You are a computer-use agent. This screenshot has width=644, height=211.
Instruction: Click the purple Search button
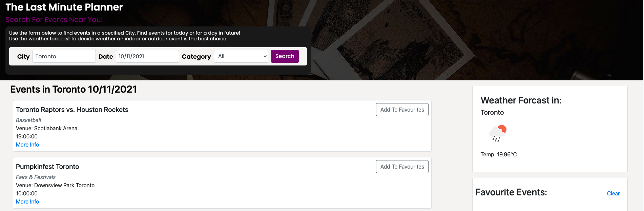285,56
